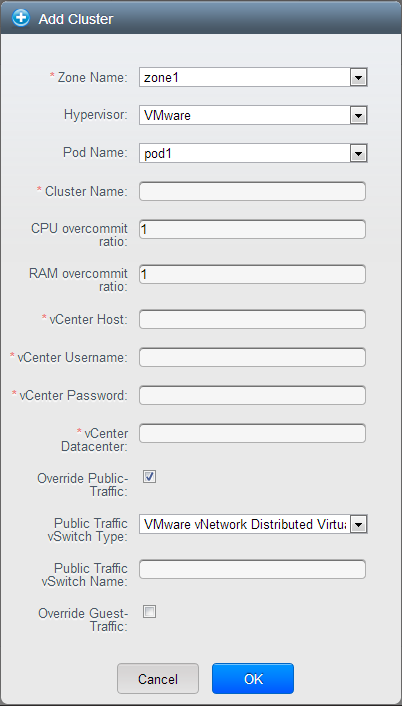Click the Zone Name label
402x706 pixels.
click(92, 77)
